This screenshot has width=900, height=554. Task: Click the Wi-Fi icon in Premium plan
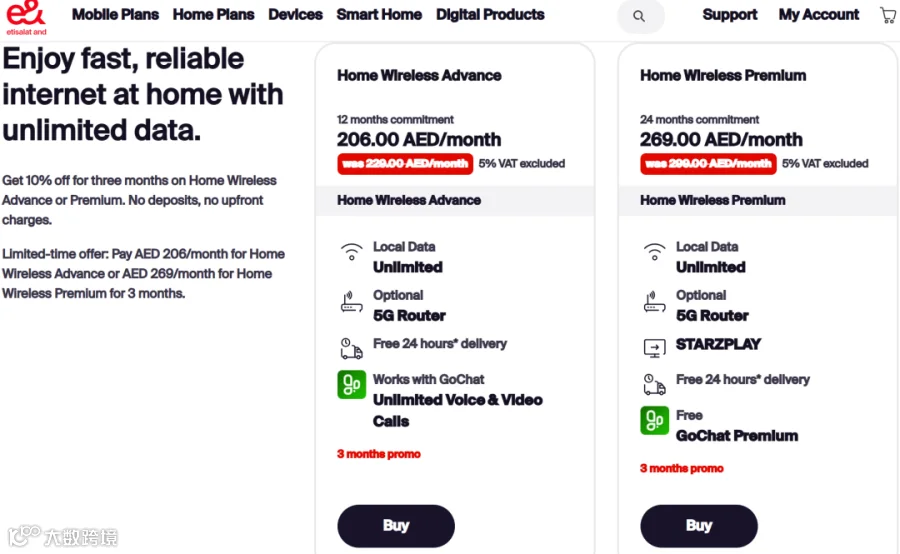tap(654, 251)
